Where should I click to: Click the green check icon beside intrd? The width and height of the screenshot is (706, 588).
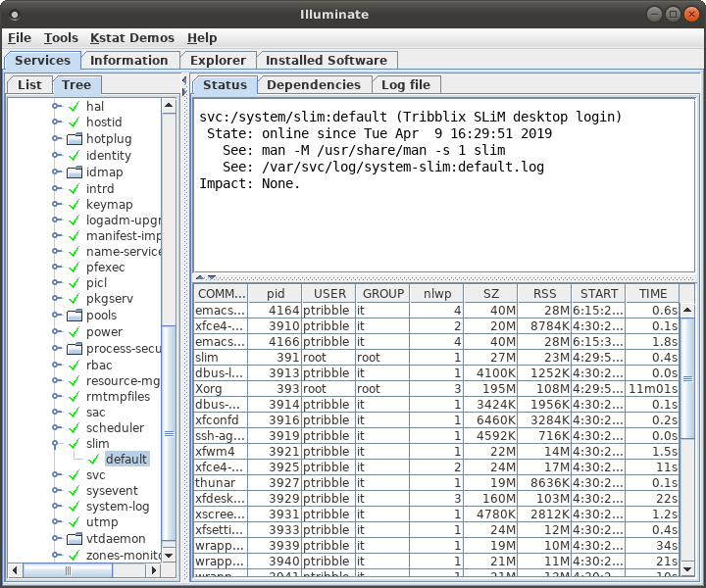[x=75, y=189]
